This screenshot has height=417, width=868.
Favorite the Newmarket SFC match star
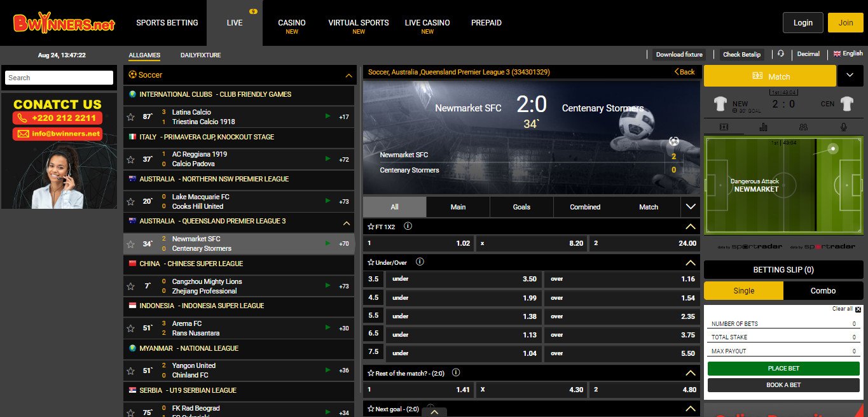tap(130, 244)
